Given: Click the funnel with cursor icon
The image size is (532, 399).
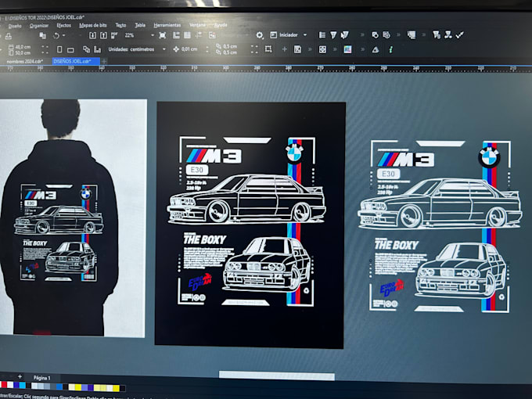Looking at the screenshot, I should pos(345,34).
